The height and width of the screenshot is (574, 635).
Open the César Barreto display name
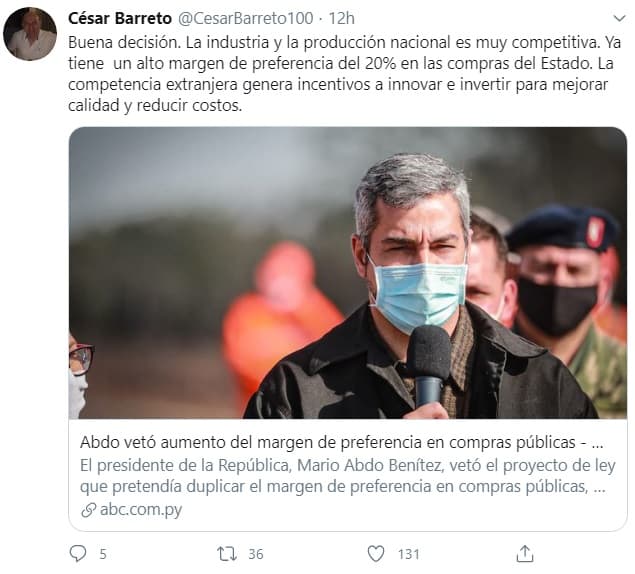pos(120,18)
